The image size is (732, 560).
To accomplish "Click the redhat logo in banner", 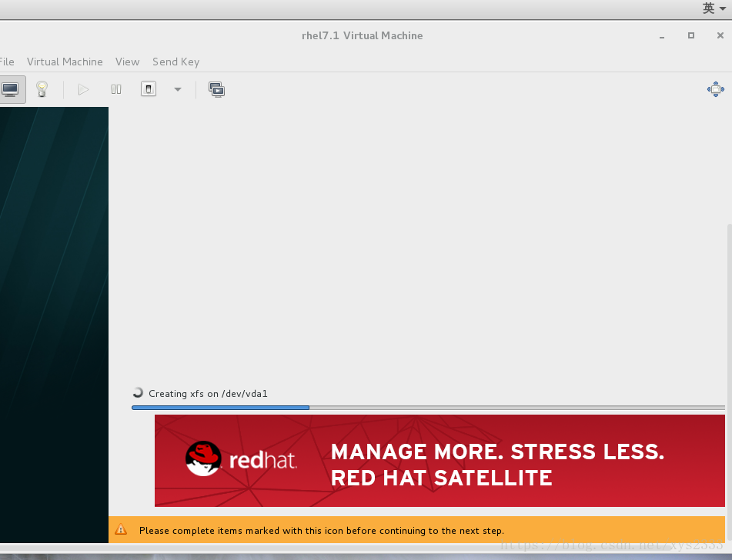I will 241,459.
